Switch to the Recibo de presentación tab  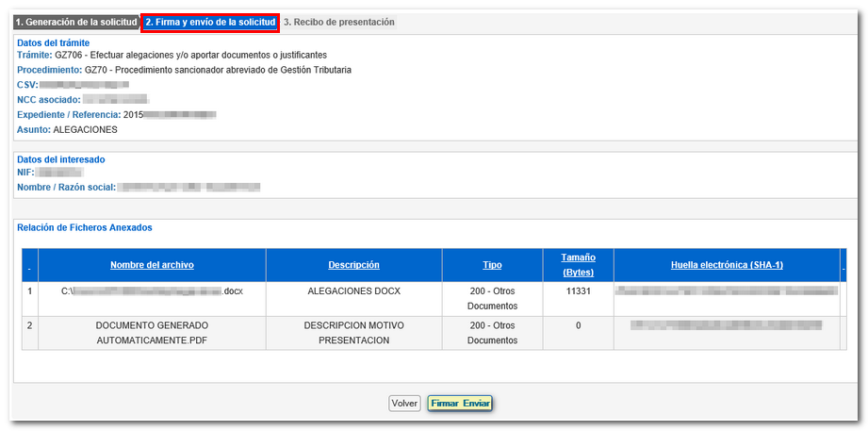339,22
